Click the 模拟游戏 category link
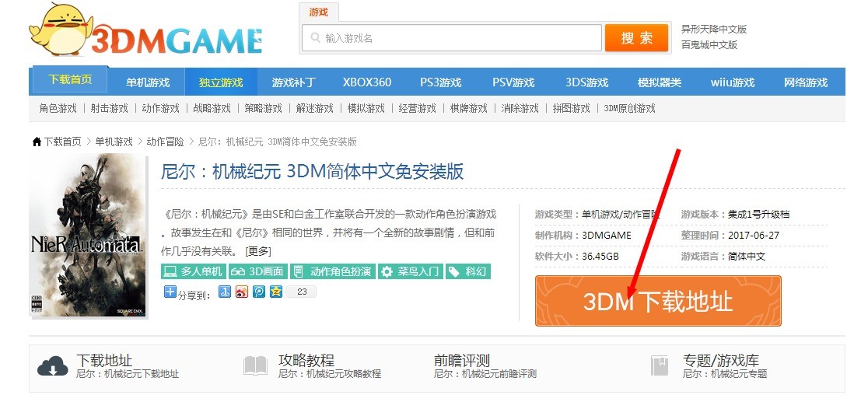The image size is (868, 395). pos(366,108)
